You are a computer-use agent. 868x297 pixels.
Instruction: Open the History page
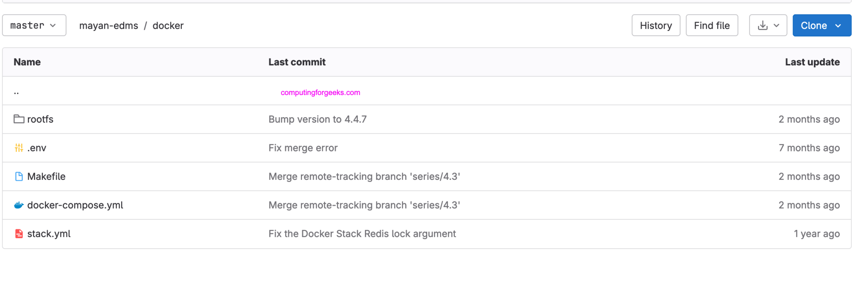[656, 25]
